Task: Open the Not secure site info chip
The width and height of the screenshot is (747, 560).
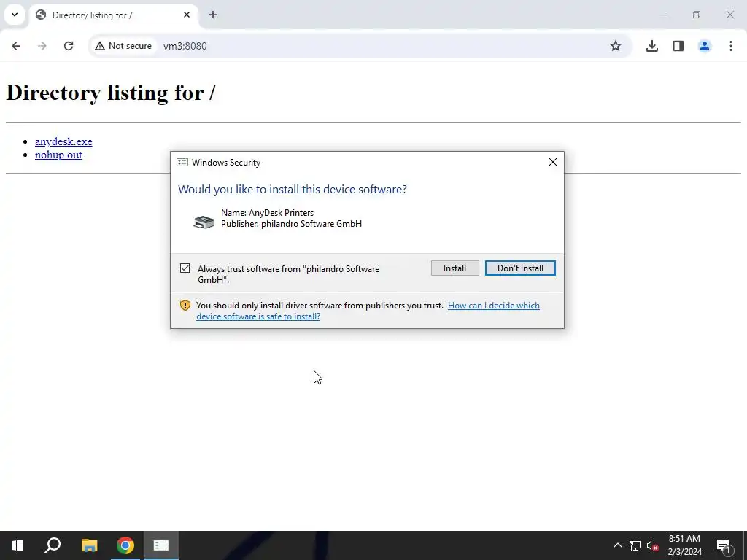Action: click(x=123, y=46)
